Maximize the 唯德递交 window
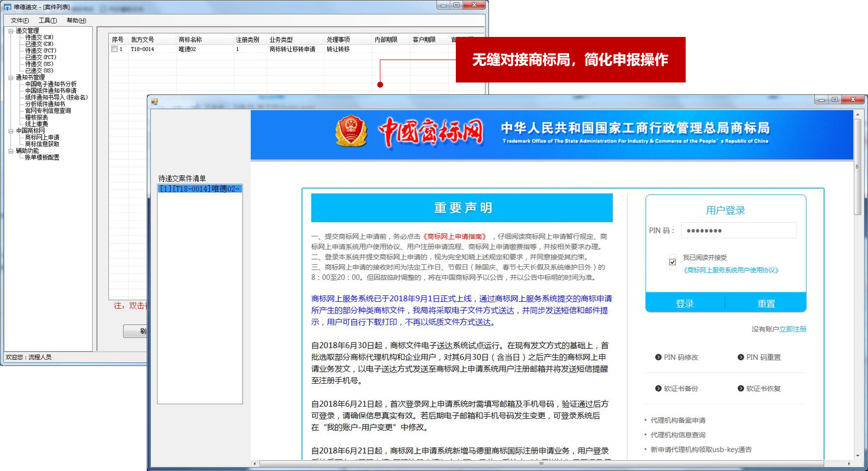Image resolution: width=868 pixels, height=471 pixels. pos(456,5)
